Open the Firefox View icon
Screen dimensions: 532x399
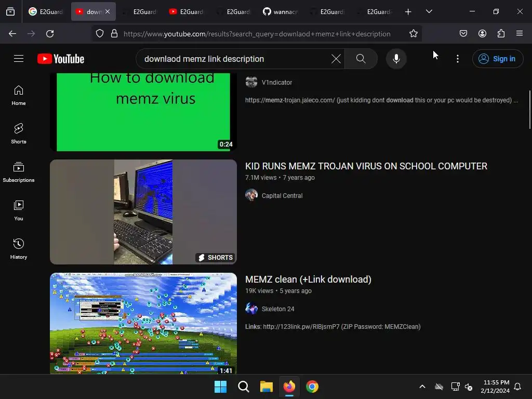(10, 11)
